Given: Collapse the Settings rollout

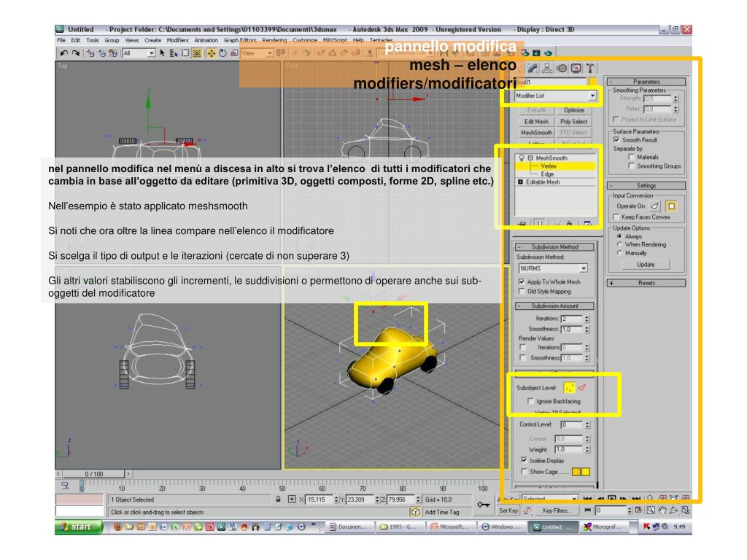Looking at the screenshot, I should coord(646,185).
